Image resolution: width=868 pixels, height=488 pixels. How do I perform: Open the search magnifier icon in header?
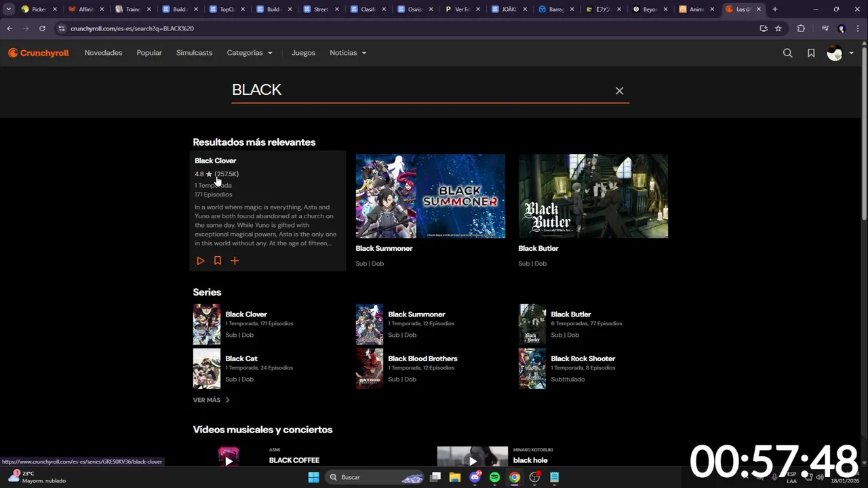[787, 53]
